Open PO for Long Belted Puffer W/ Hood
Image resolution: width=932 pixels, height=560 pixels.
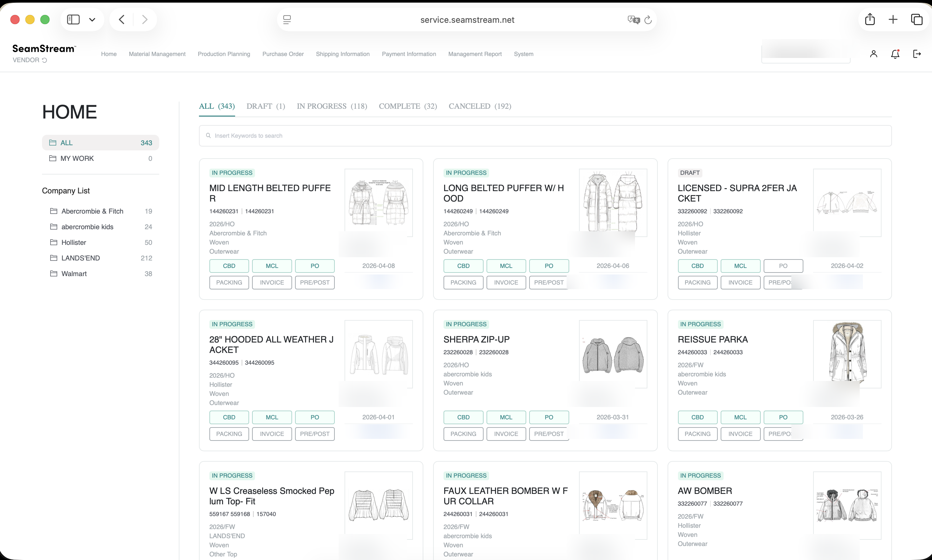[x=549, y=266]
